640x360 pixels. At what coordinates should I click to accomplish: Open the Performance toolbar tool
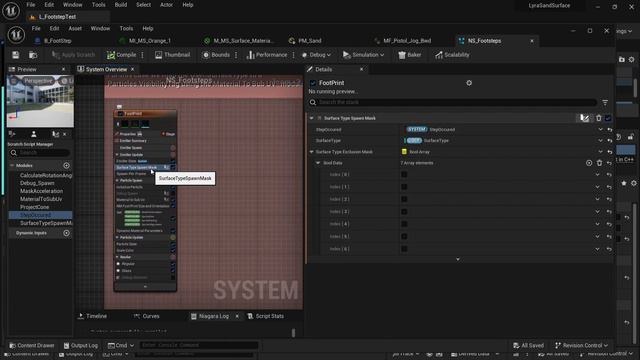point(267,55)
